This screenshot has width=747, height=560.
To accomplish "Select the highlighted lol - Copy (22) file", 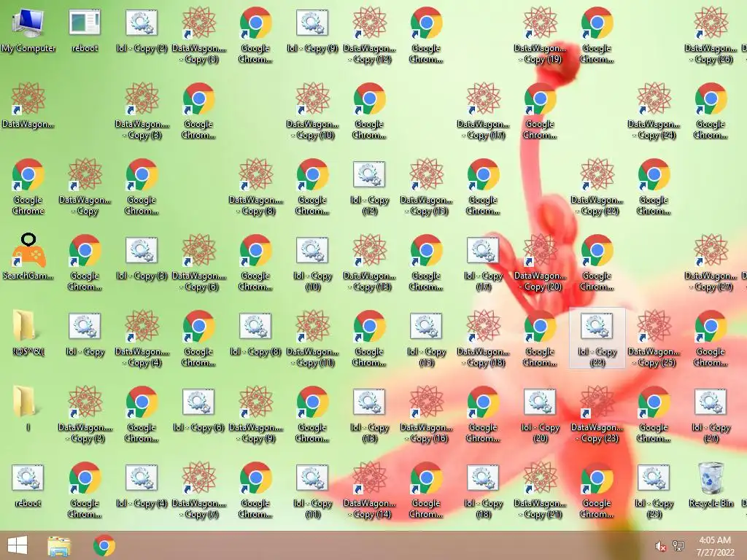I will pyautogui.click(x=597, y=339).
